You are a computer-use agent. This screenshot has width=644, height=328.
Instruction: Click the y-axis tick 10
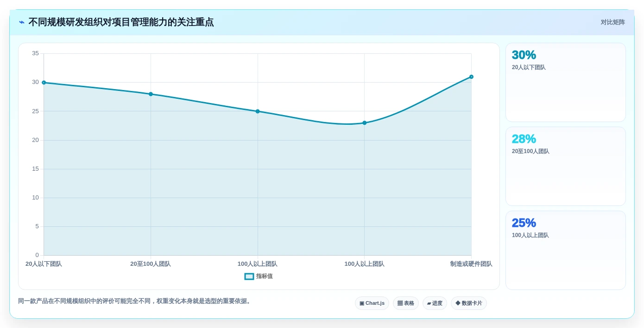[36, 198]
